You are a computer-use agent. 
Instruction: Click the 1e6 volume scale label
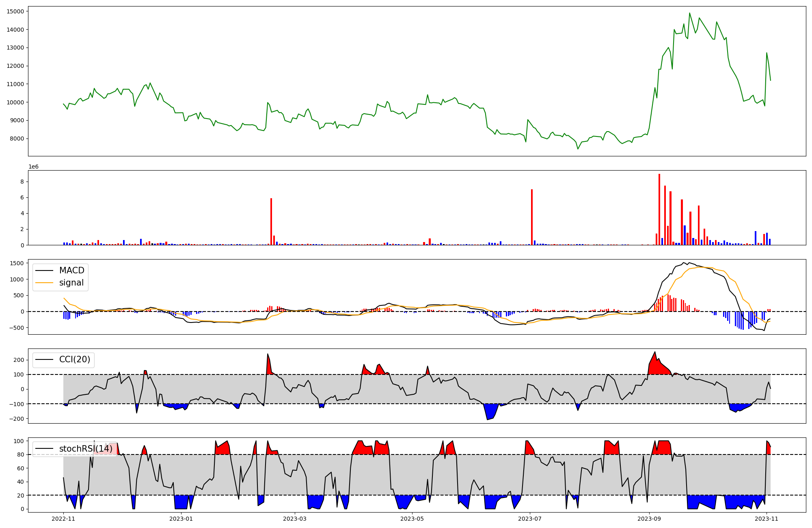[33, 167]
